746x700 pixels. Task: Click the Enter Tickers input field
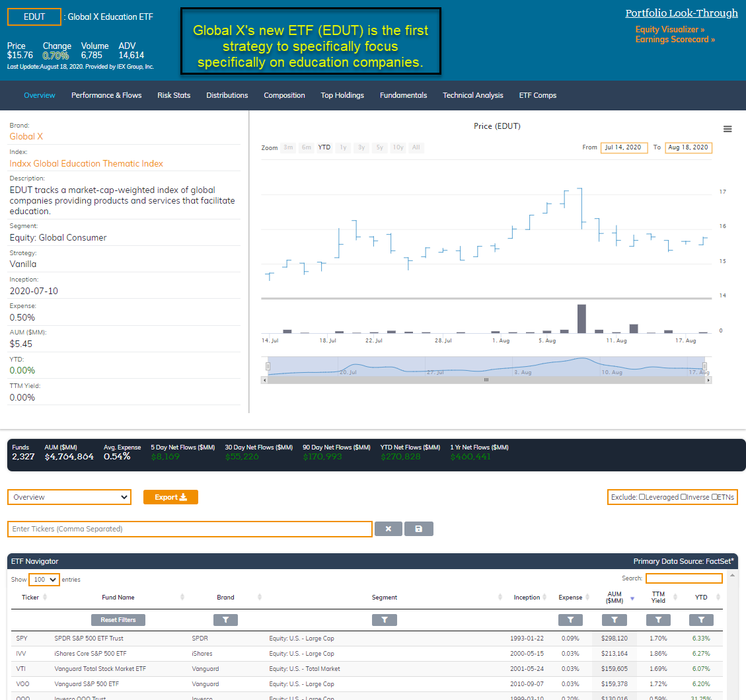point(190,529)
